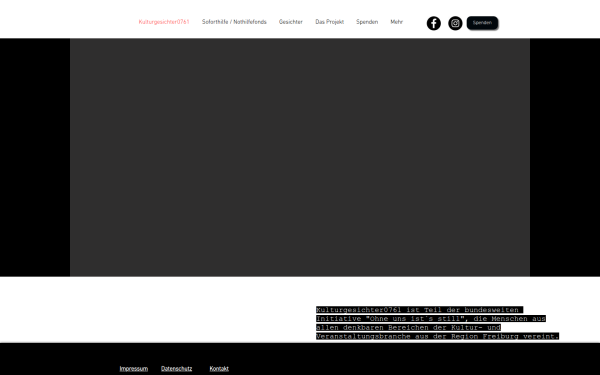This screenshot has width=600, height=375.
Task: Click text line starting 'Initiative "Ohne uns'
Action: click(431, 318)
